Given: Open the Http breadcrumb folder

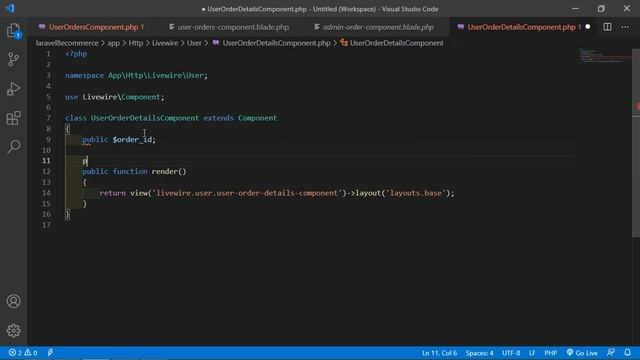Looking at the screenshot, I should pos(136,43).
